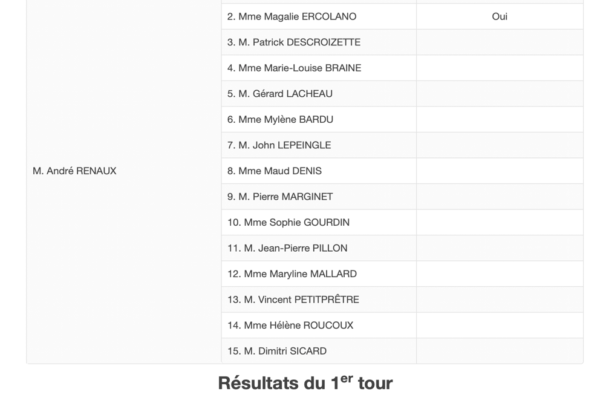Click the Oui cell for Magalie ERCOLANO
600x400 pixels.
499,16
